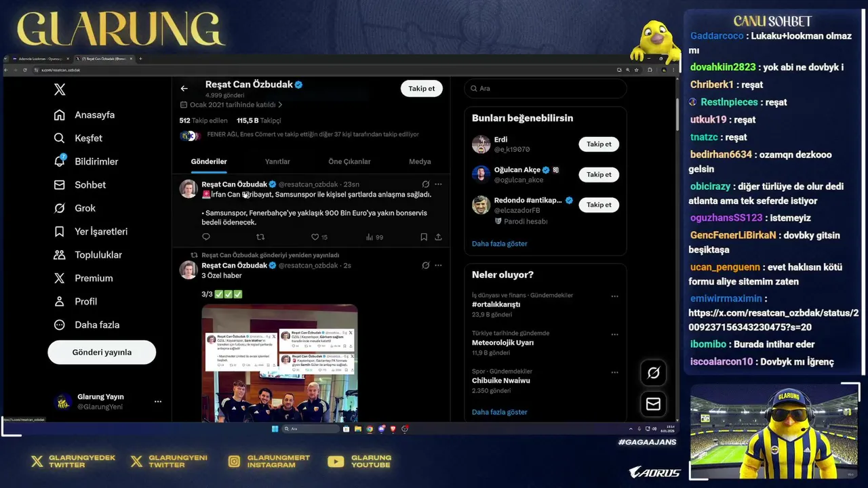Open Premium page
868x488 pixels.
point(83,279)
